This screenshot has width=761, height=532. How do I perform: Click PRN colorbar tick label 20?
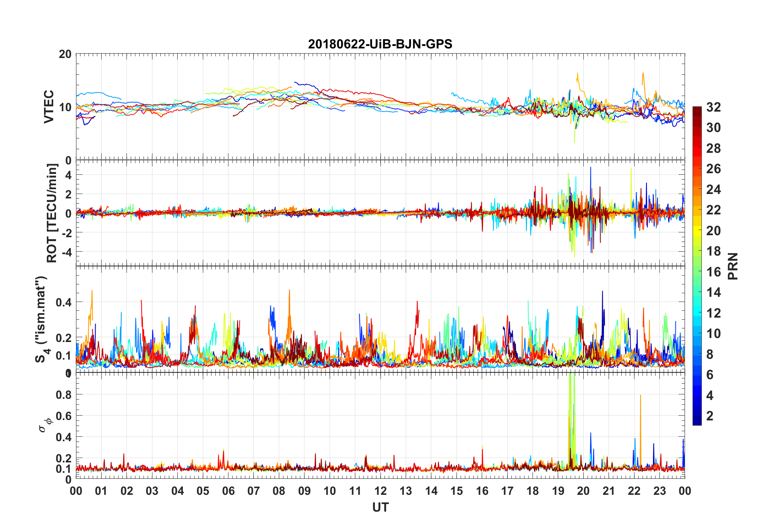pyautogui.click(x=713, y=230)
